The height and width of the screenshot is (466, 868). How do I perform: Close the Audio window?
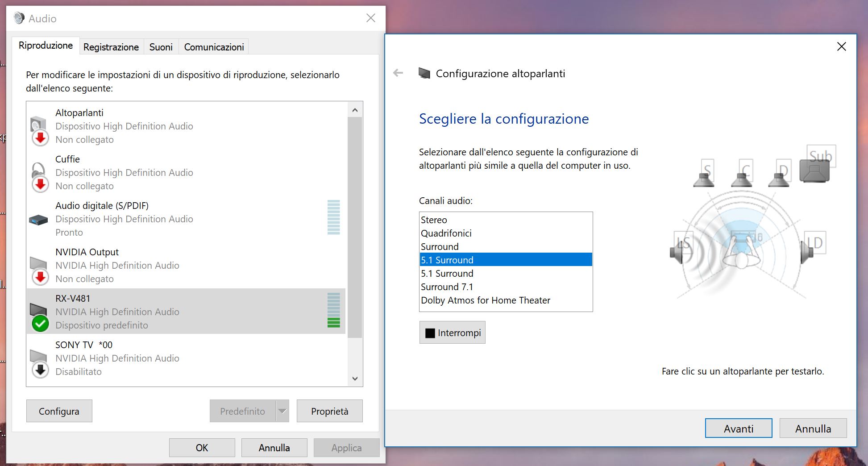click(370, 18)
